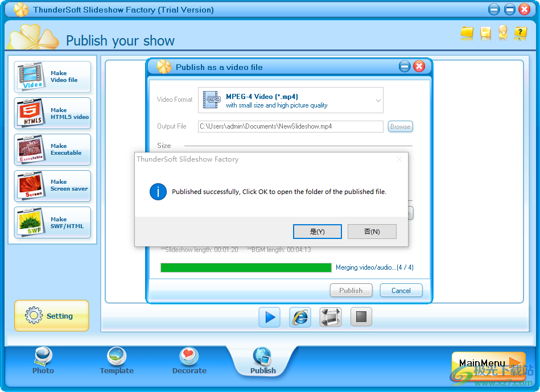
Task: Save project using floppy disk icon
Action: tap(485, 33)
